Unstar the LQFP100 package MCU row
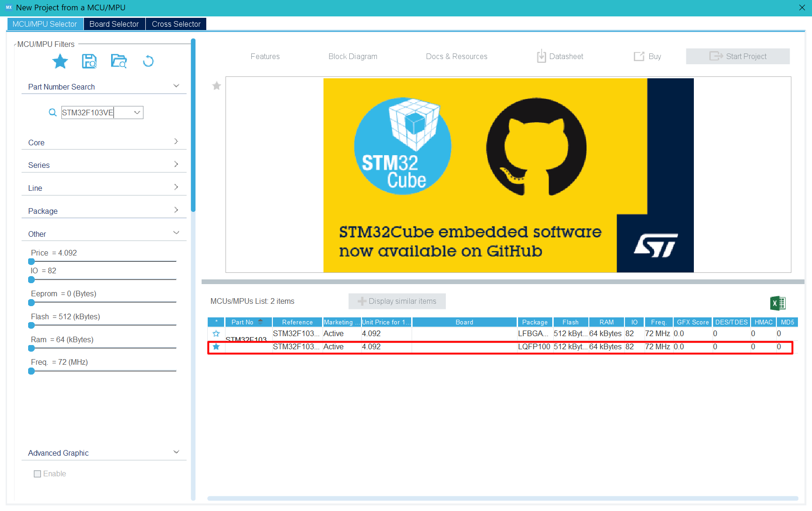 point(216,347)
